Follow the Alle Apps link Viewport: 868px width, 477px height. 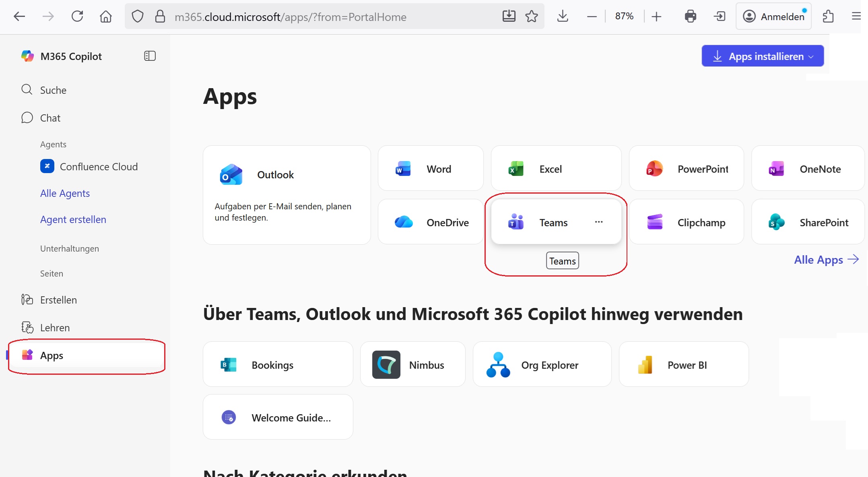[x=818, y=260]
